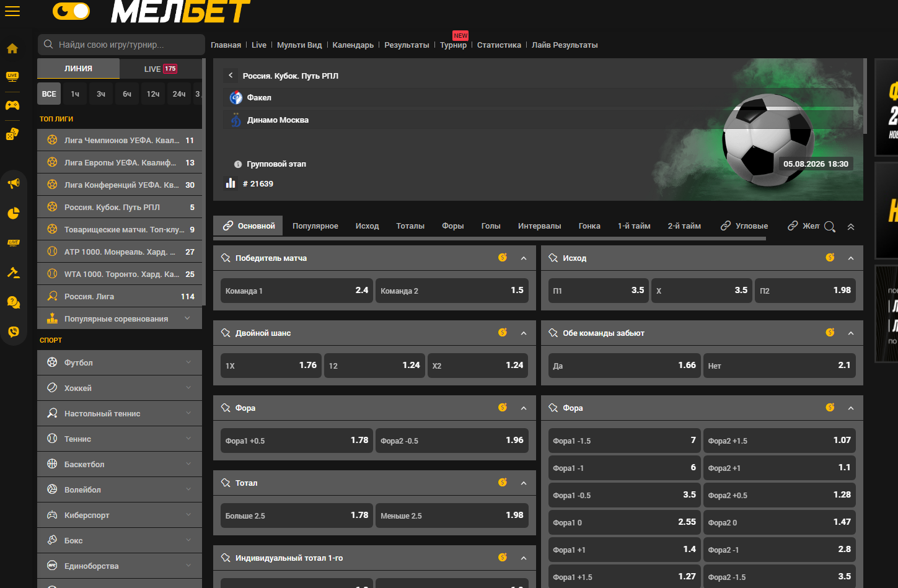Expand Популярные соревнования list
Viewport: 898px width, 588px height.
(120, 318)
